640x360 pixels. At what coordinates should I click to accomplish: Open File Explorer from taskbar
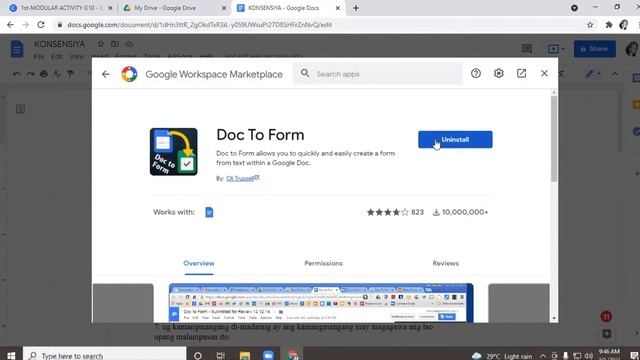(245, 356)
